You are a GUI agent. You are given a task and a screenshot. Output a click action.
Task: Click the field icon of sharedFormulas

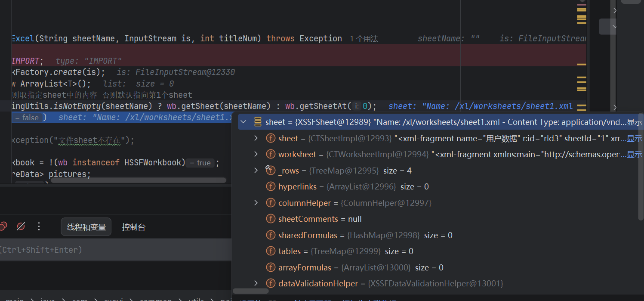tap(271, 235)
